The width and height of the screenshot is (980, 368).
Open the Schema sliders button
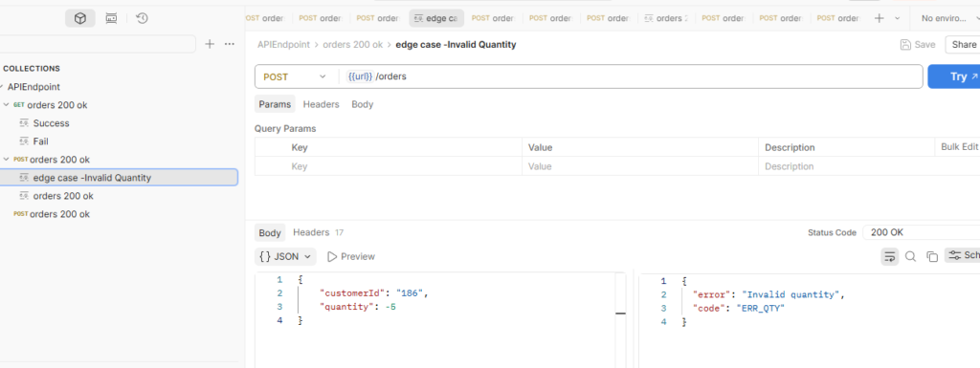click(x=963, y=255)
